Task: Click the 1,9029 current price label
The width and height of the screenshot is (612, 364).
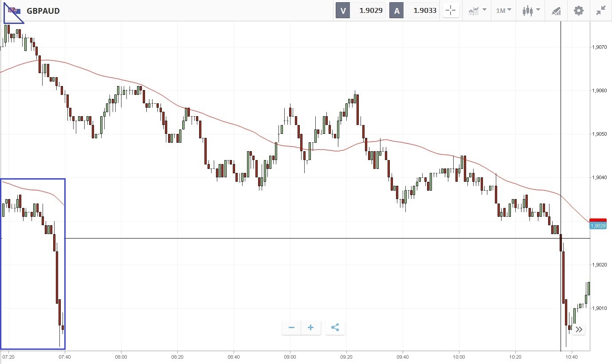Action: point(598,226)
